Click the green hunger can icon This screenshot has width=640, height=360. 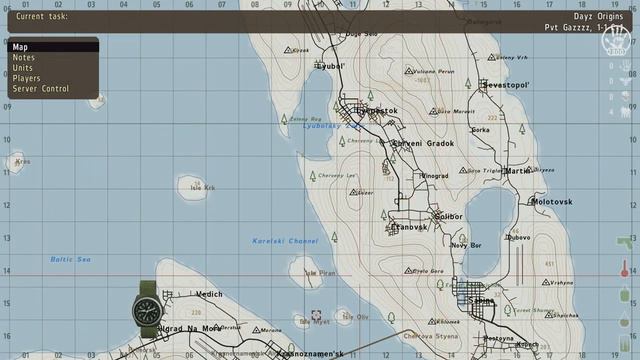point(624,294)
